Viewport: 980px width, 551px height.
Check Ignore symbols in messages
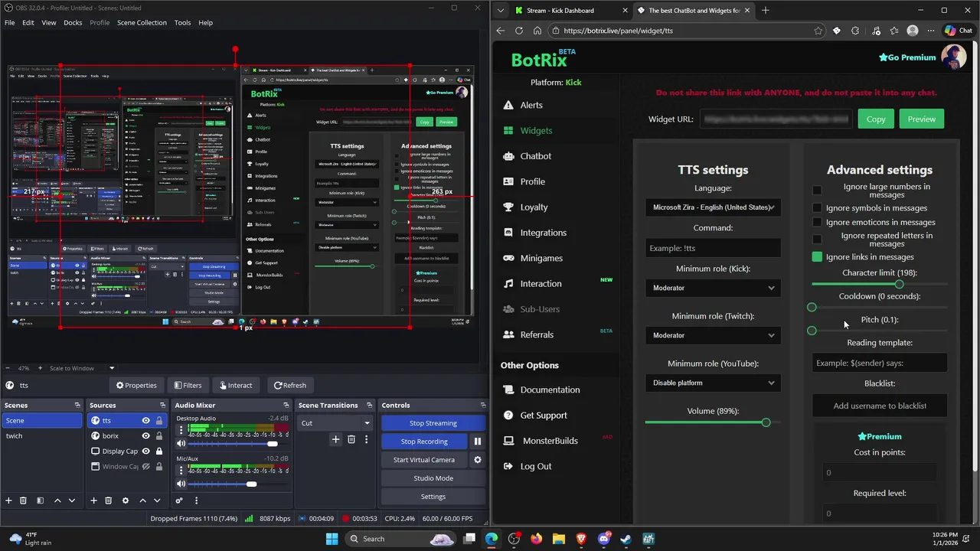[x=817, y=208]
